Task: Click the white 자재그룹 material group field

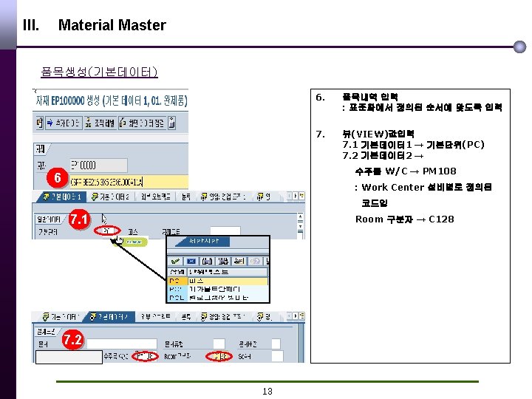Action: [225, 231]
